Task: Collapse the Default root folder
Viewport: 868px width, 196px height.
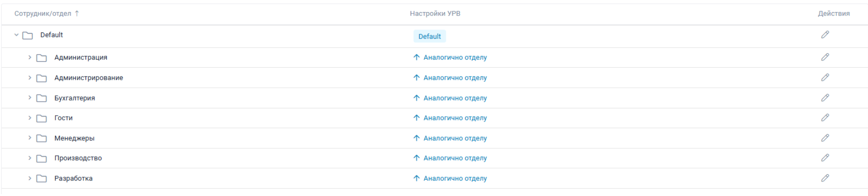Action: (16, 35)
